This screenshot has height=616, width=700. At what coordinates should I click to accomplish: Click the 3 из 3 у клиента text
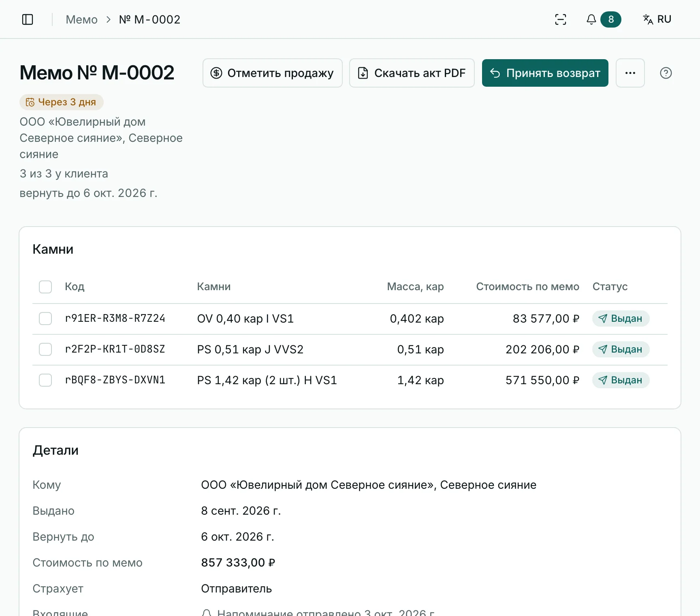[64, 173]
